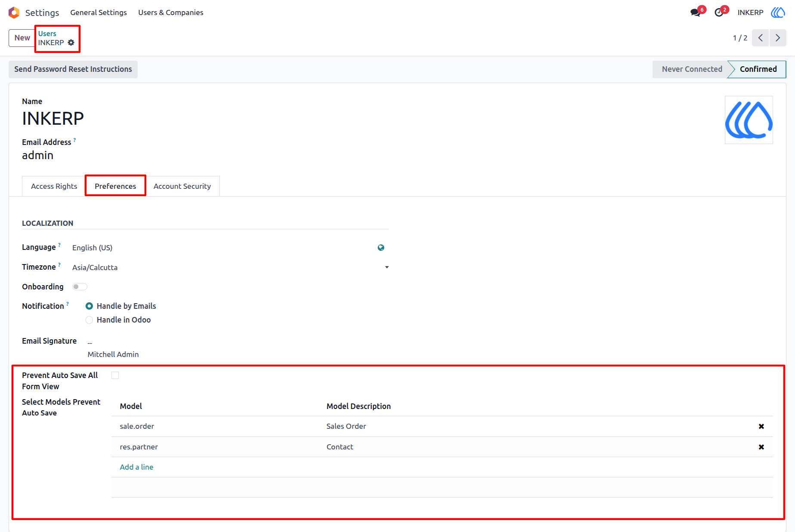Click the Sales Order cell
Image resolution: width=795 pixels, height=532 pixels.
tap(346, 426)
